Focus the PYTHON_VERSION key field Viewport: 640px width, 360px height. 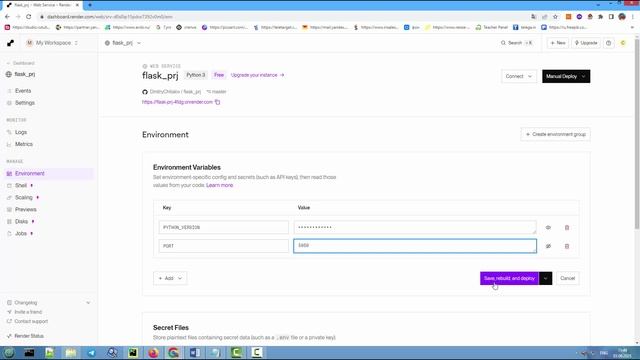(224, 227)
